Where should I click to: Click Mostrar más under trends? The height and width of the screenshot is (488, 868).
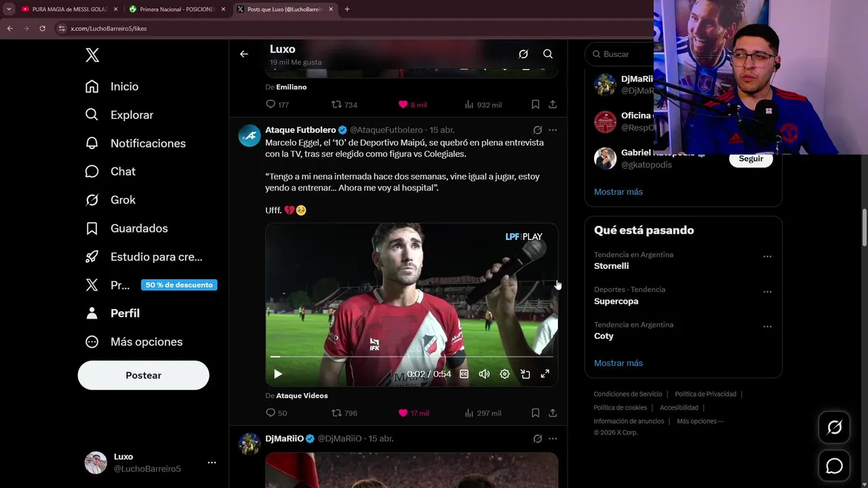pos(618,363)
